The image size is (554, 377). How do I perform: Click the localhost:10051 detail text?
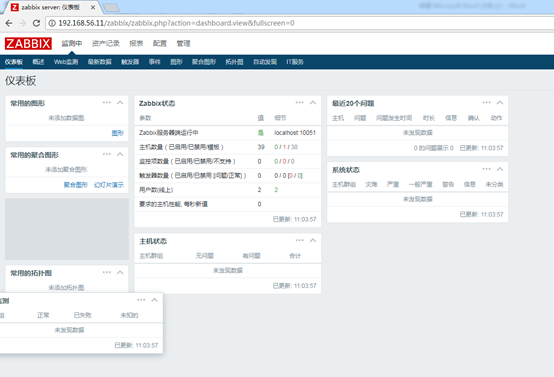point(295,132)
